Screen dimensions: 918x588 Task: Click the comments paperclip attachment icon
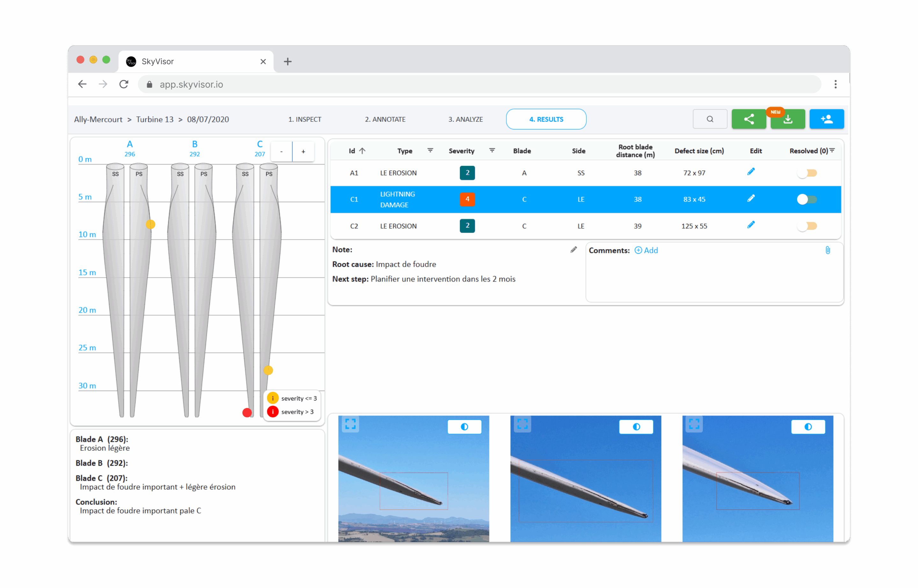827,250
